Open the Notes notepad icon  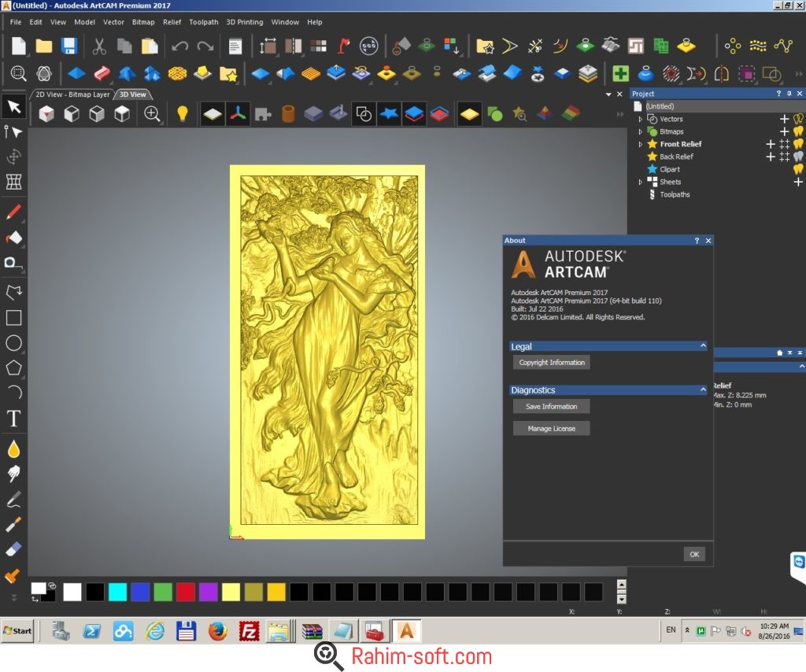235,46
